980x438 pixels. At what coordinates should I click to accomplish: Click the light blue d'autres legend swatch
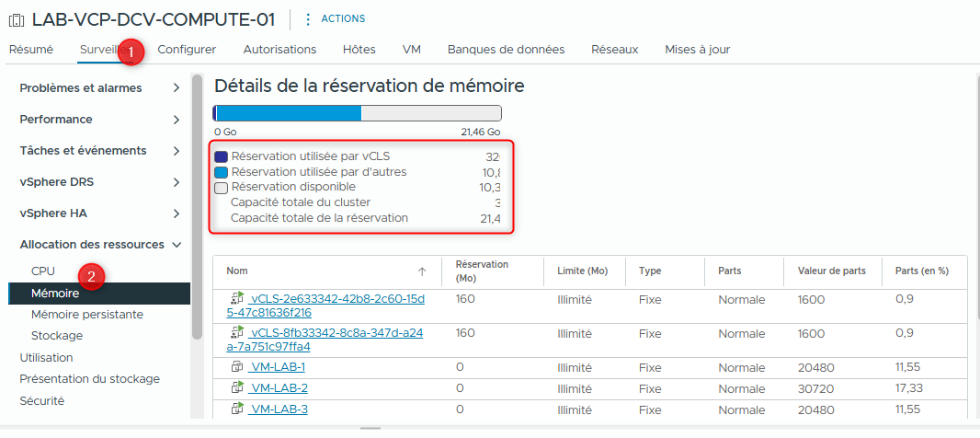click(x=221, y=172)
